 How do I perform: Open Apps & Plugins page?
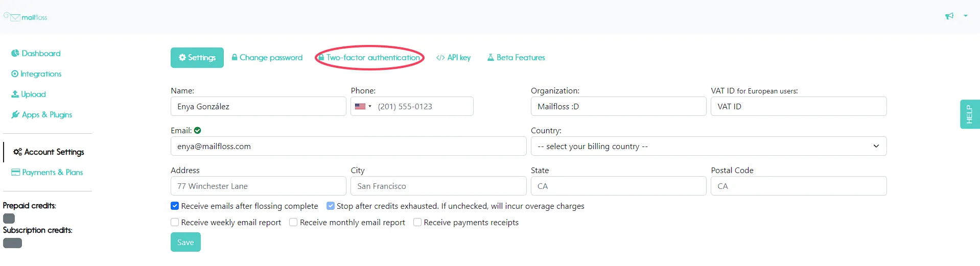point(42,114)
